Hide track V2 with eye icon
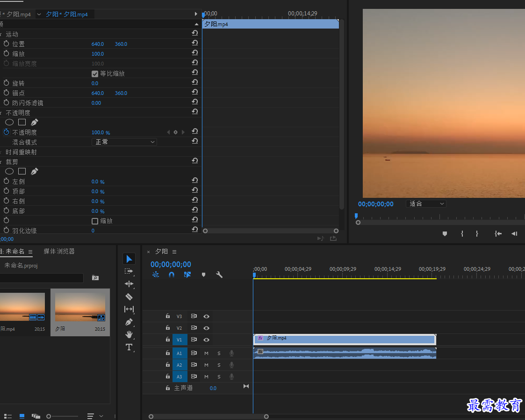Image resolution: width=525 pixels, height=420 pixels. 207,328
